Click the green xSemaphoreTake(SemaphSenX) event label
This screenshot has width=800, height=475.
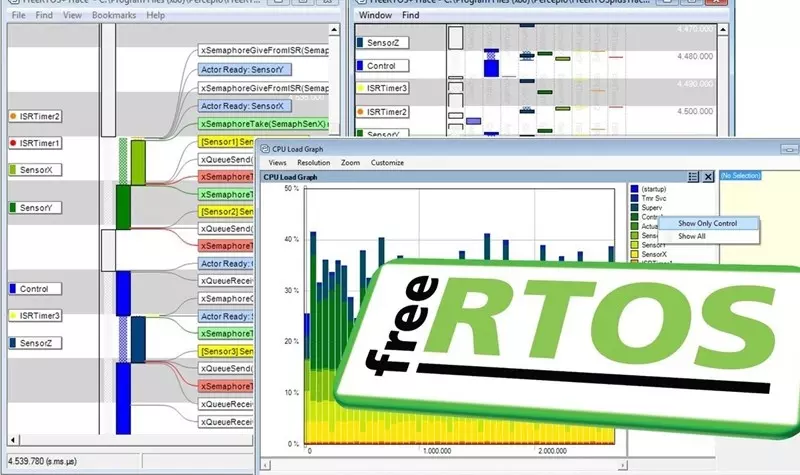point(263,124)
